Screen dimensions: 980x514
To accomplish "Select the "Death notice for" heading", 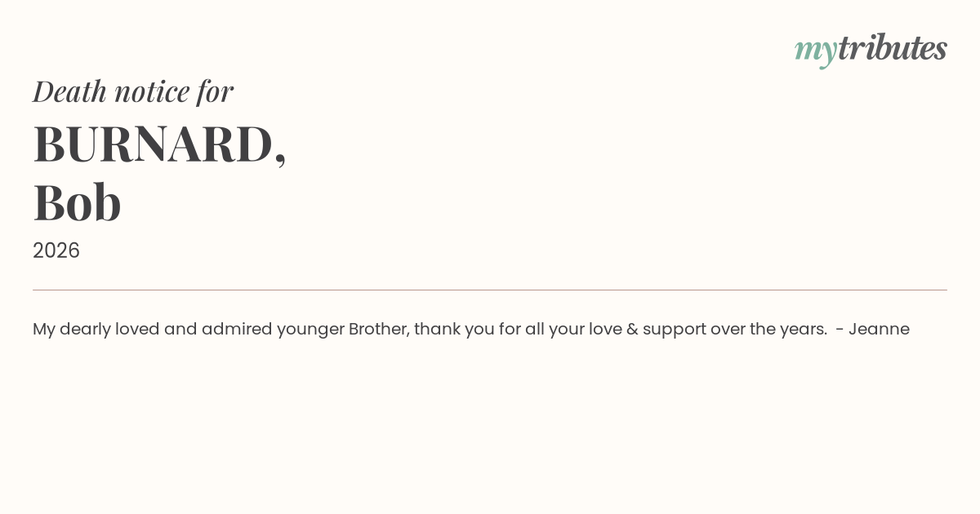I will coord(133,91).
